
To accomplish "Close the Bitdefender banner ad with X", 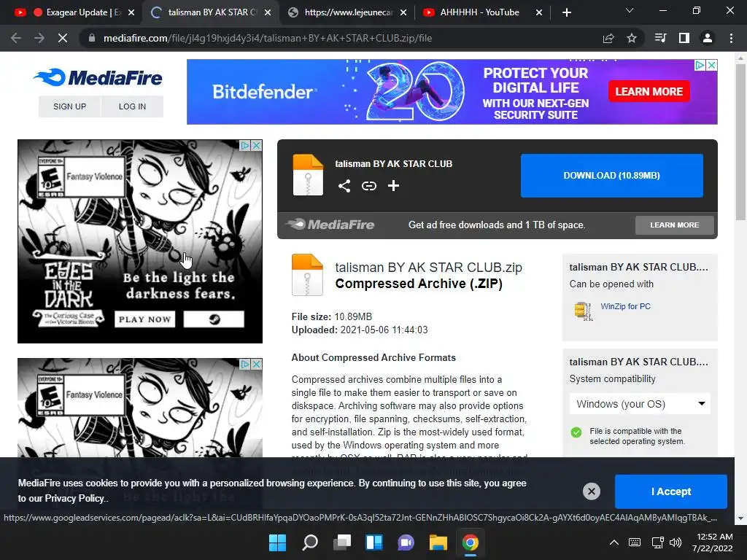I will (x=712, y=65).
